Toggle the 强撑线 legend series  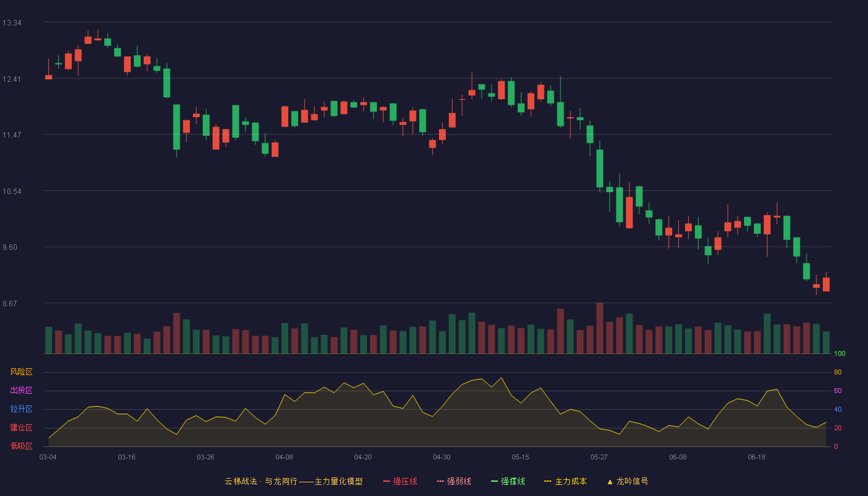[x=508, y=481]
